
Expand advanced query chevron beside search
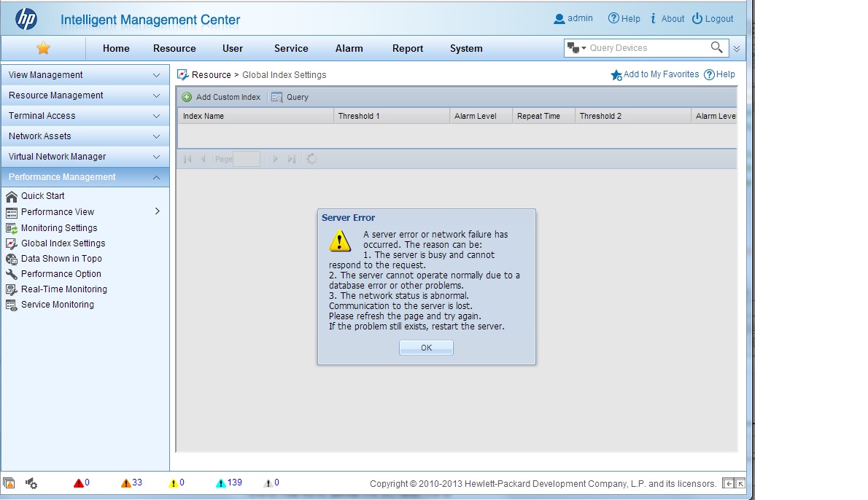coord(737,49)
